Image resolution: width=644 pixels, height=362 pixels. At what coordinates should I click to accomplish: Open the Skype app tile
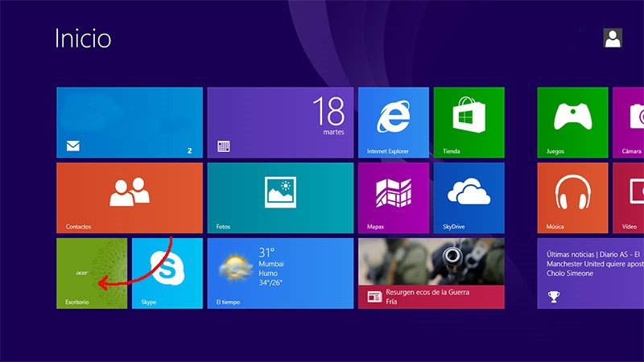point(167,273)
